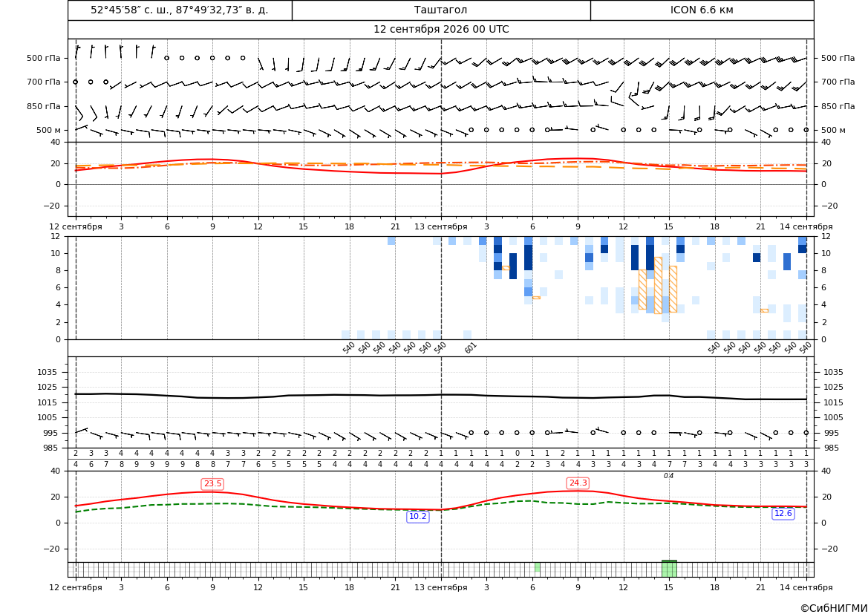Viewport: 868px width, 614px height.
Task: Click the 12.6 minimum temperature label
Action: (x=783, y=513)
